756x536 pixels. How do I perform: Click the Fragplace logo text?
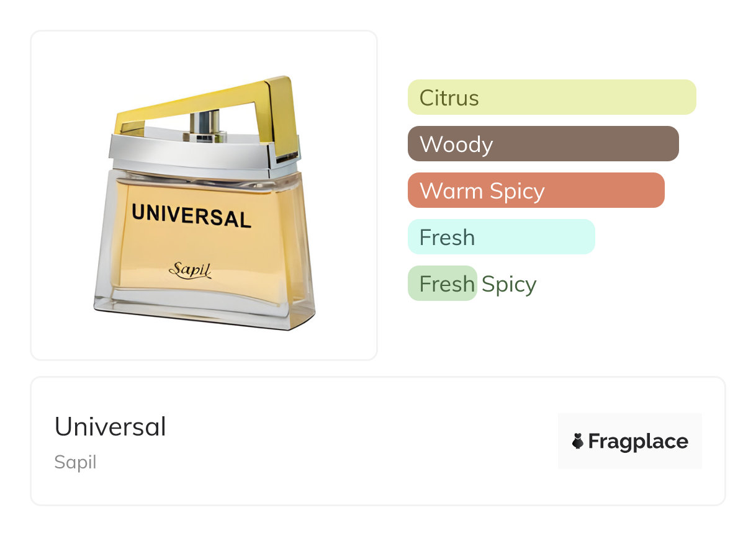coord(637,441)
